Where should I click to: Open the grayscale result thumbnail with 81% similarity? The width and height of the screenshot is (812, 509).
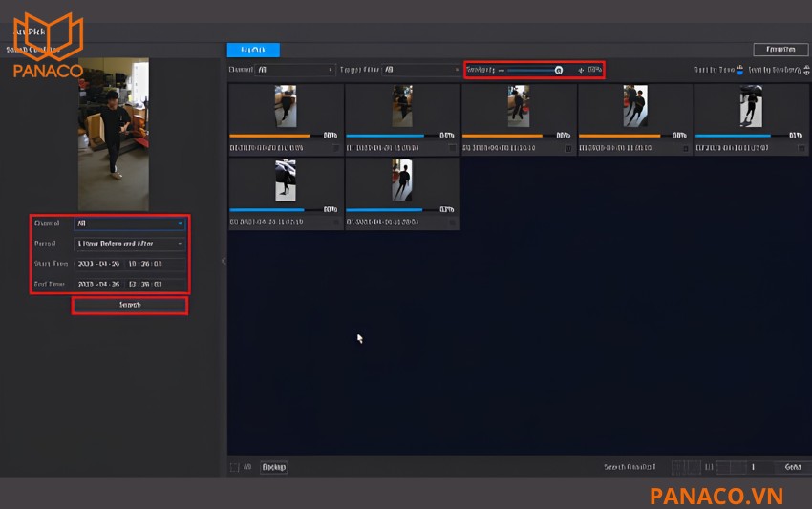tap(751, 106)
